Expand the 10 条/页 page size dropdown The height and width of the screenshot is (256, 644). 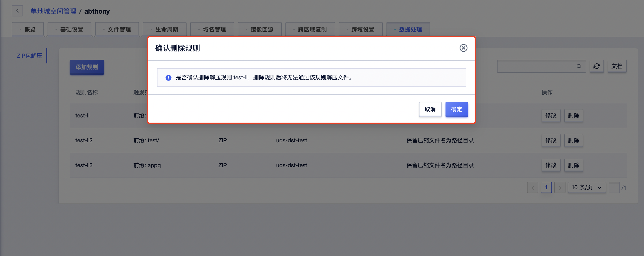587,187
